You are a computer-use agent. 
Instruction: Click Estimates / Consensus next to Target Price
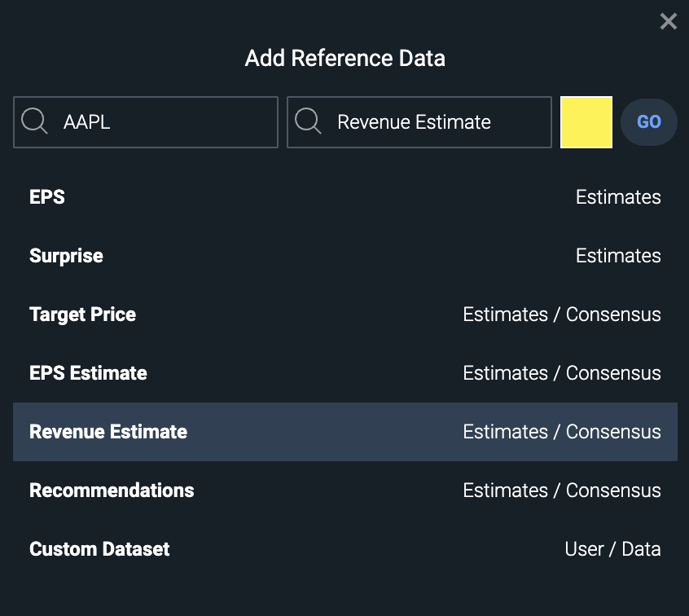(562, 314)
